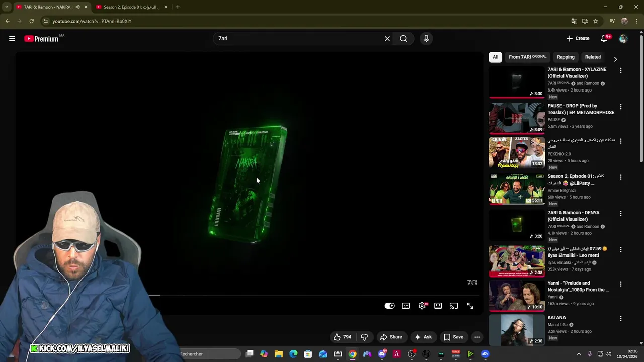Viewport: 644px width, 362px height.
Task: Open options for XYLAZINE video
Action: (621, 71)
